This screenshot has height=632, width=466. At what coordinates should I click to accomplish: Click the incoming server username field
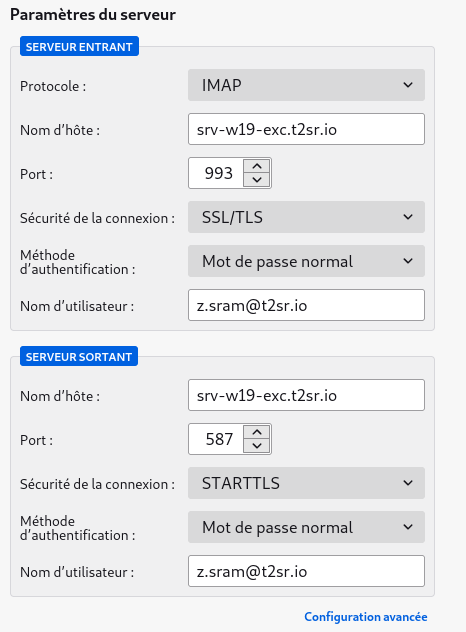click(306, 305)
